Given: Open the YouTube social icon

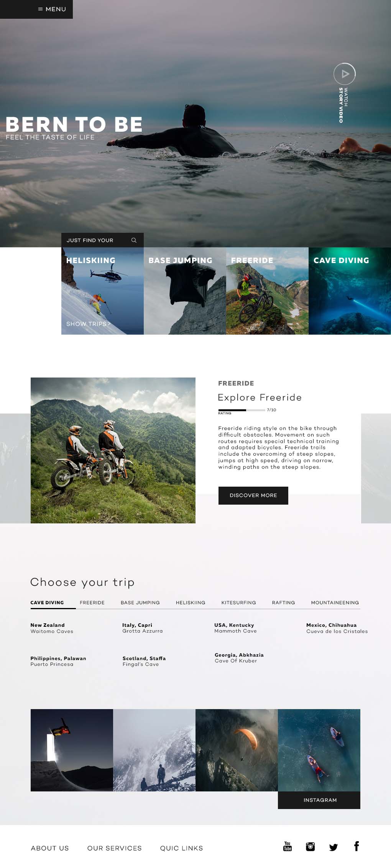Looking at the screenshot, I should 287,846.
